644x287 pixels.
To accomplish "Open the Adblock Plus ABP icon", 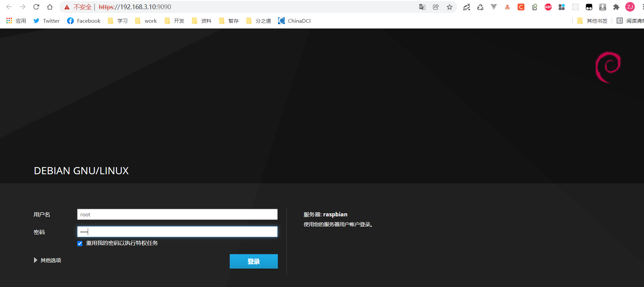I will coord(548,7).
